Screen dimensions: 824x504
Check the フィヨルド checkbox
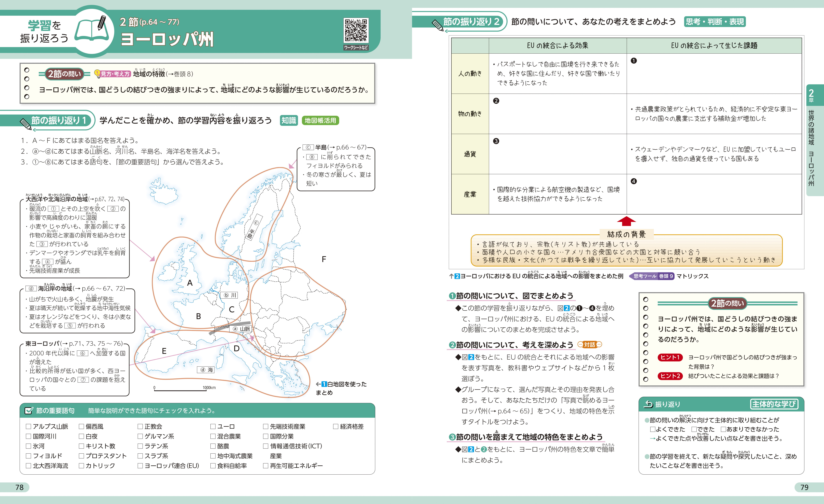(x=28, y=456)
